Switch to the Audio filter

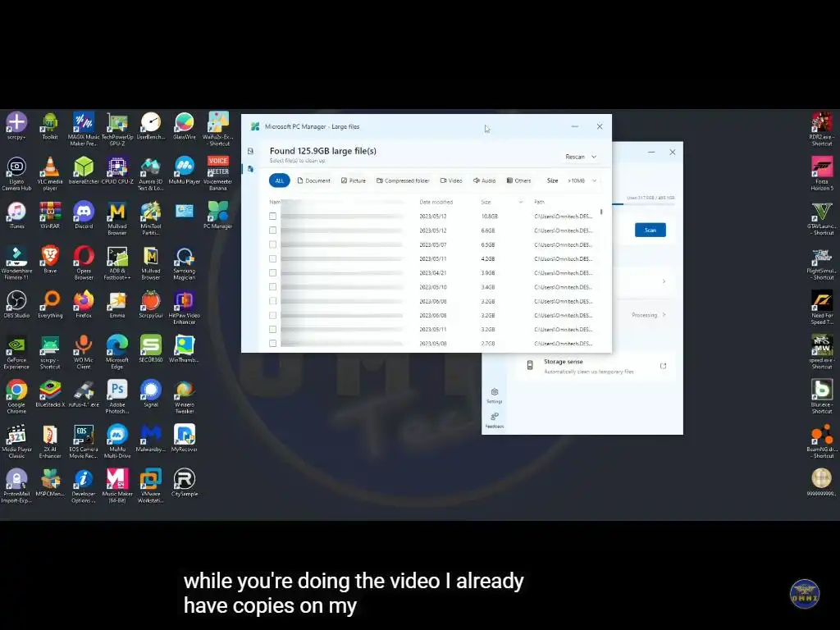pyautogui.click(x=484, y=180)
